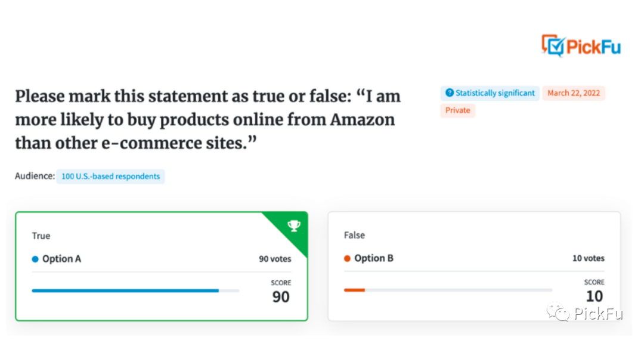The width and height of the screenshot is (644, 340).
Task: Click the 90 votes label
Action: click(x=275, y=259)
